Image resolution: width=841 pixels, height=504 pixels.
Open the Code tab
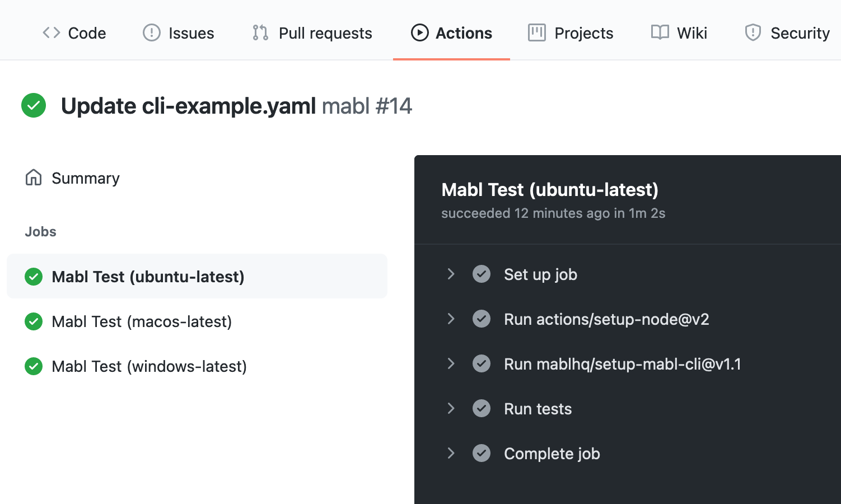point(74,33)
